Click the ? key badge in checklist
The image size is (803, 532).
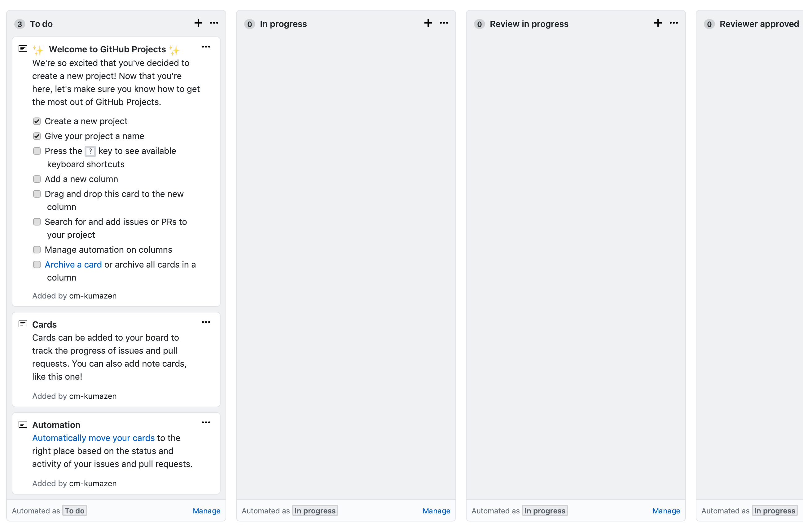(90, 151)
